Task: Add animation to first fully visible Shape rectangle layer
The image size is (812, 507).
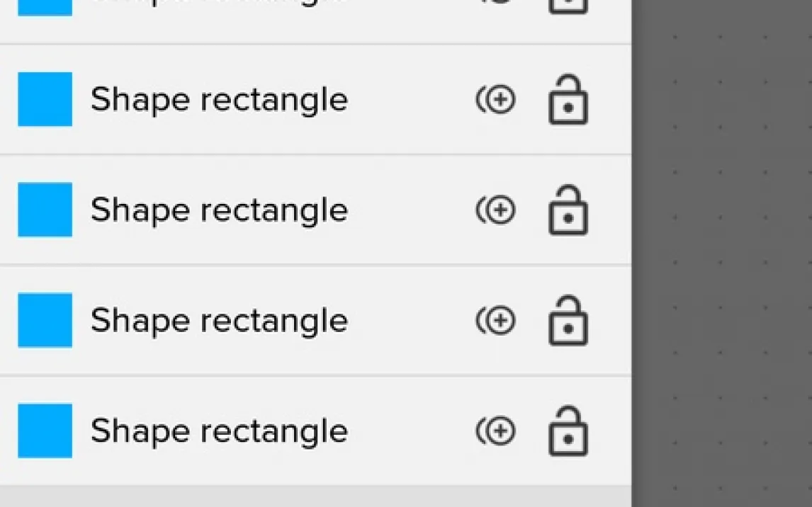Action: pyautogui.click(x=496, y=100)
